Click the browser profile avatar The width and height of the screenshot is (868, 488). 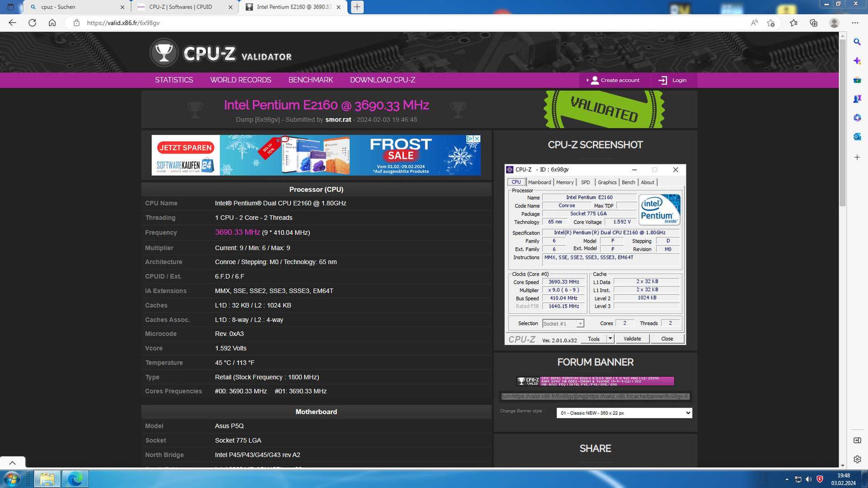click(834, 23)
